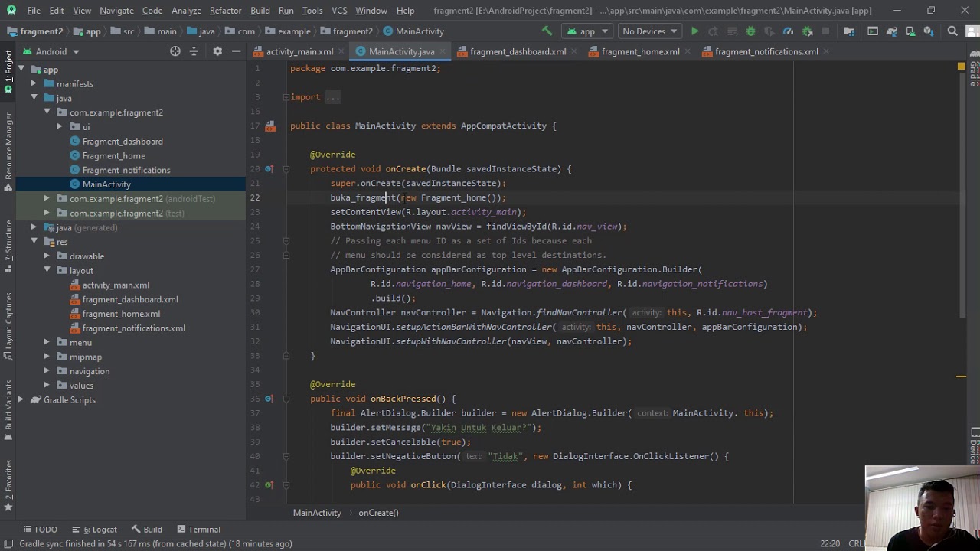
Task: Click the inspection indicator atop editor scrollbar
Action: point(961,67)
